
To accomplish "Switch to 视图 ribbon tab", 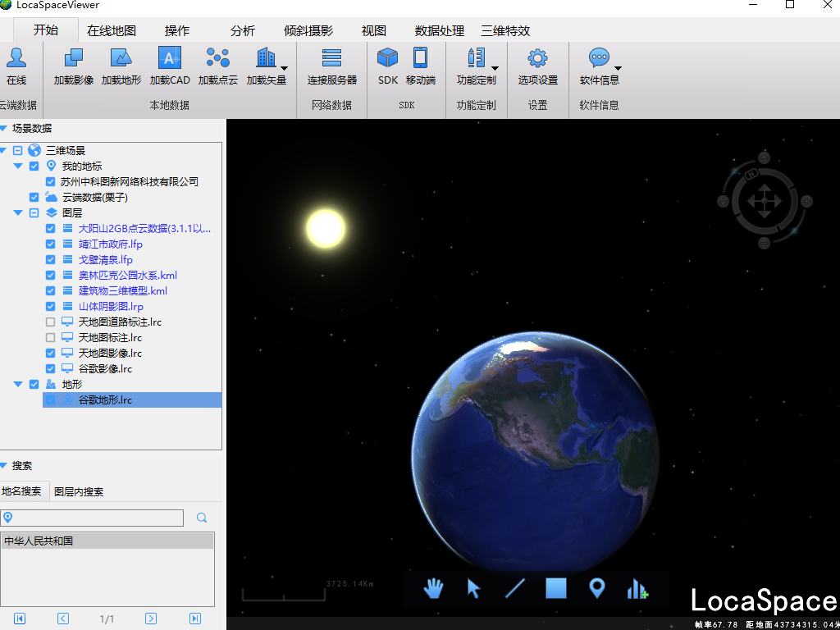I will click(x=374, y=31).
